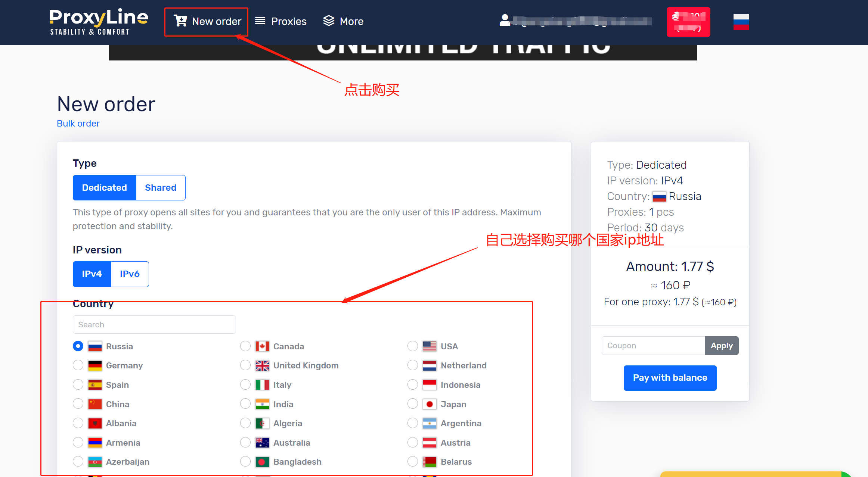Select China radio button
This screenshot has width=868, height=477.
click(x=78, y=404)
